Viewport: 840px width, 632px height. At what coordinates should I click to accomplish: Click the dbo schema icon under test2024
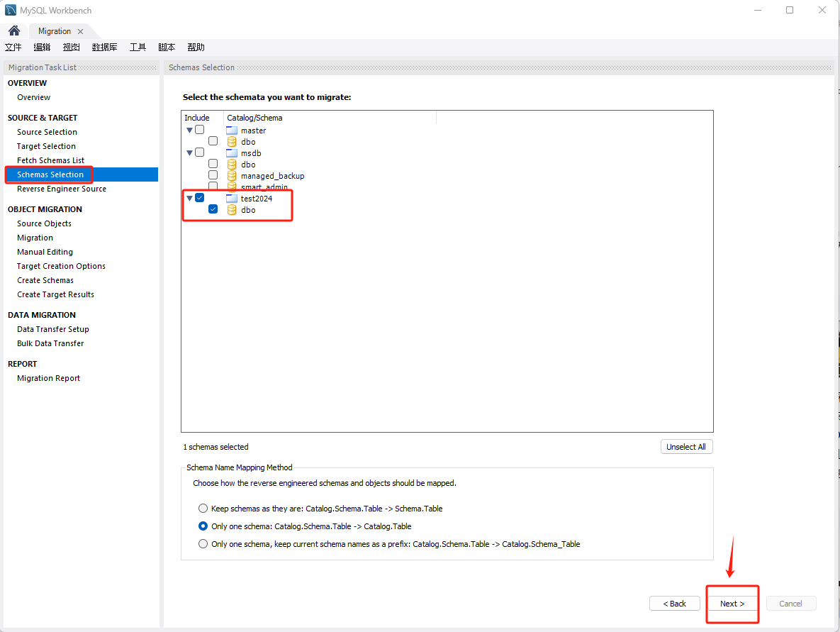(232, 210)
